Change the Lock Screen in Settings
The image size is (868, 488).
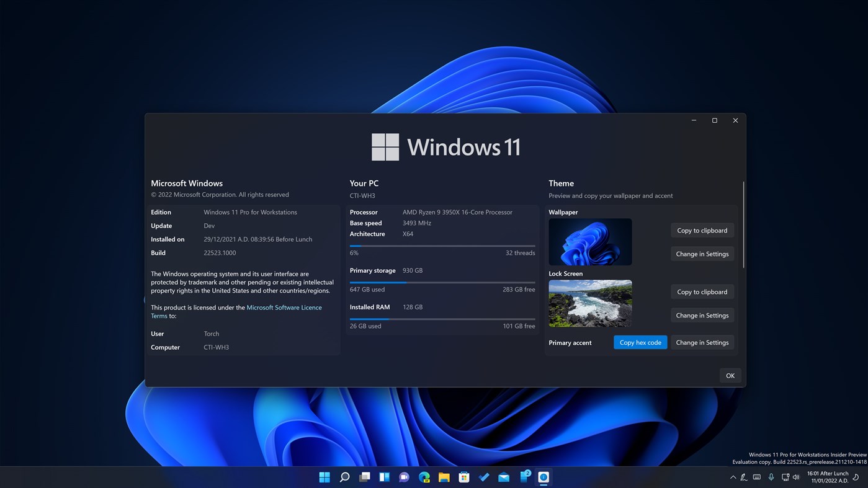pos(702,315)
